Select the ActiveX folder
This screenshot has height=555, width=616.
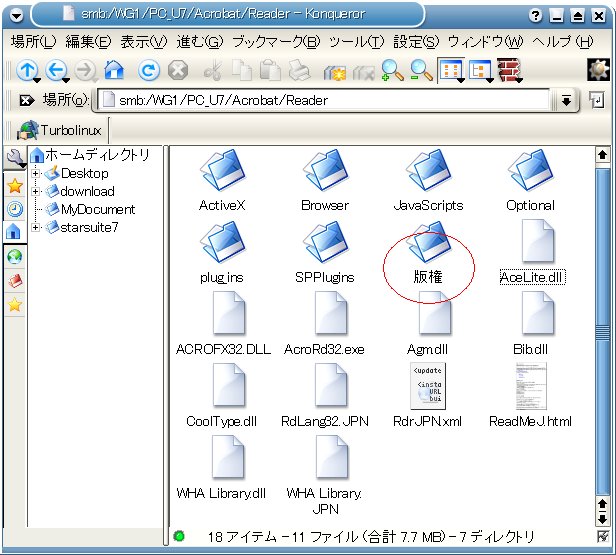pos(222,181)
